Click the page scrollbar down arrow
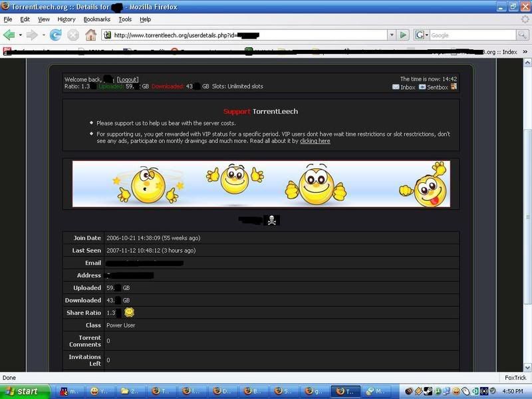This screenshot has width=532, height=399. tap(527, 368)
